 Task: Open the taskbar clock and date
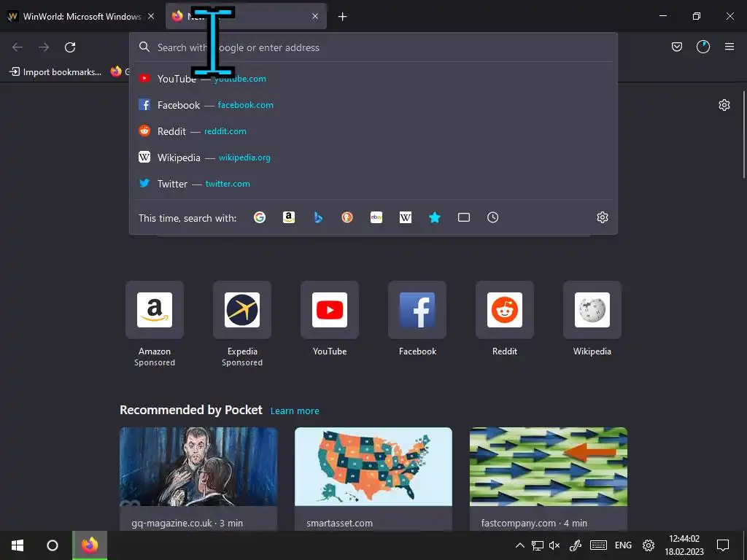coord(684,545)
